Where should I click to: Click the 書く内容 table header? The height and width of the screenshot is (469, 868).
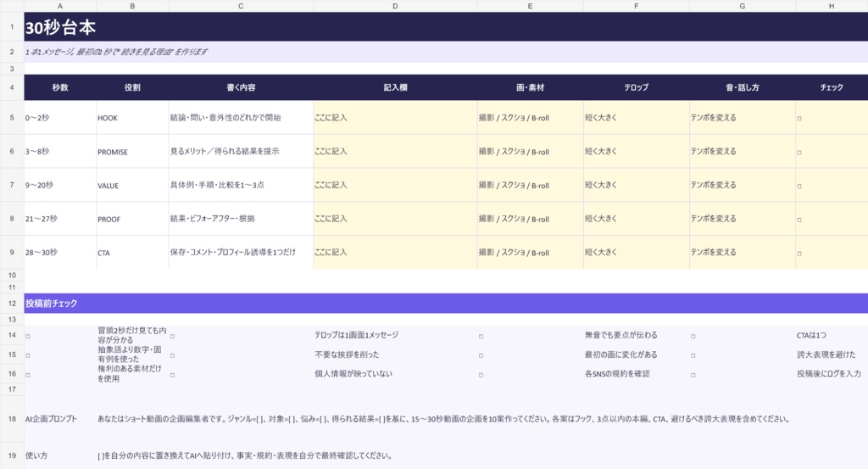(x=241, y=87)
